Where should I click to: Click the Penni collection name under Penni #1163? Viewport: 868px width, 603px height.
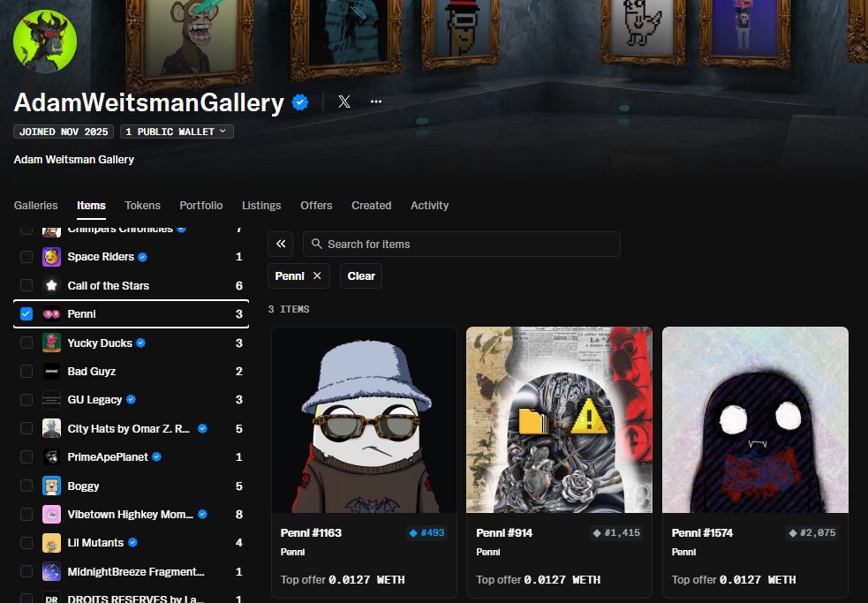click(293, 552)
